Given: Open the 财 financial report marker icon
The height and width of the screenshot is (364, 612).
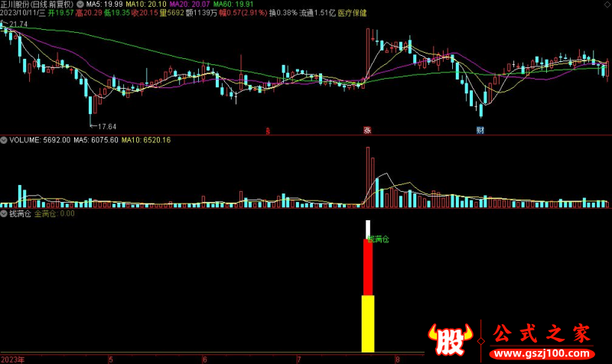Looking at the screenshot, I should click(480, 130).
